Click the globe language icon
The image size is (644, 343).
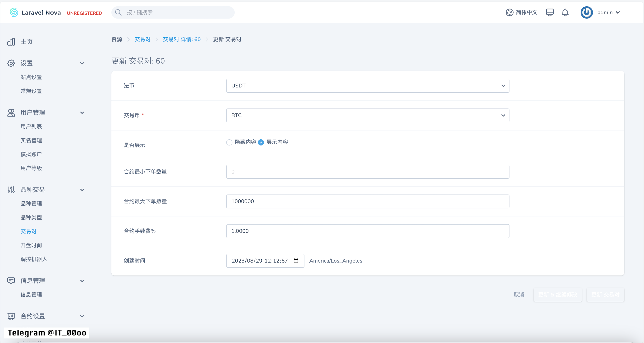coord(509,12)
